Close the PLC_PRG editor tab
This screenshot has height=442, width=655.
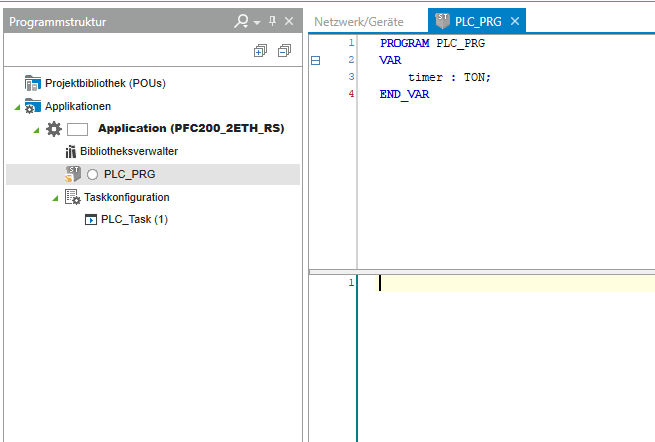click(x=515, y=21)
